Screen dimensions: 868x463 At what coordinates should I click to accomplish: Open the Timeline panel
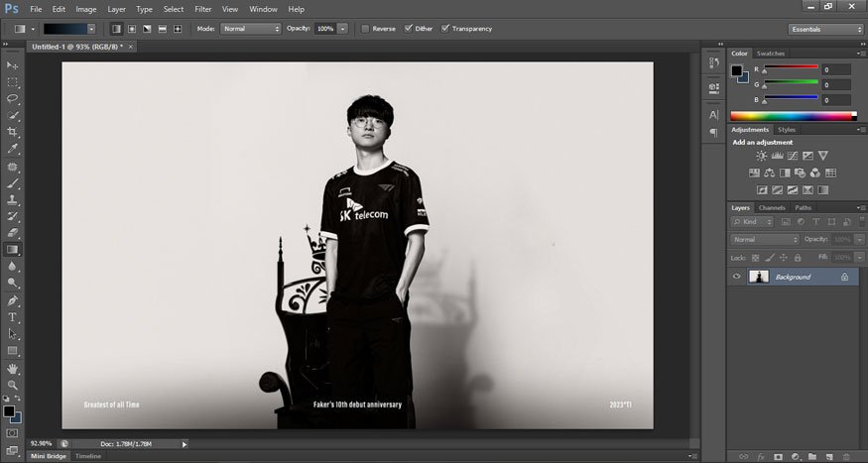88,456
